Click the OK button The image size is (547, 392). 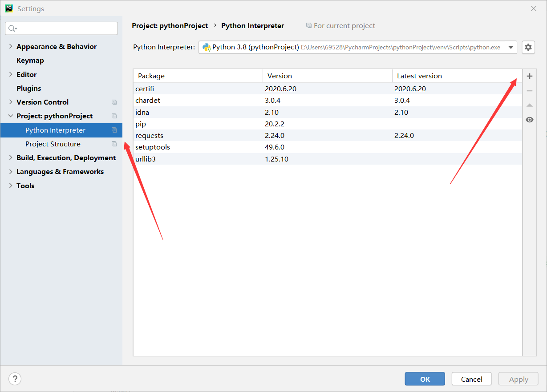coord(425,379)
